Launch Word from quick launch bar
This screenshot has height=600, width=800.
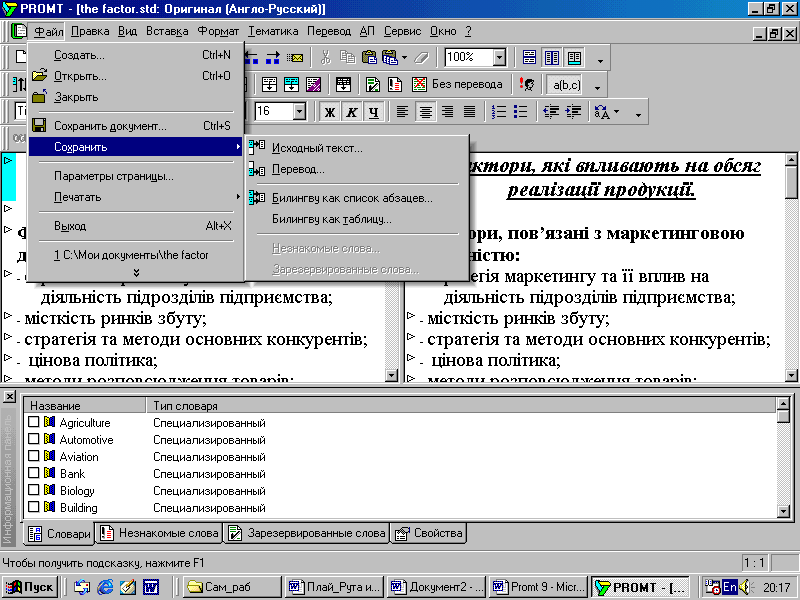coord(151,587)
